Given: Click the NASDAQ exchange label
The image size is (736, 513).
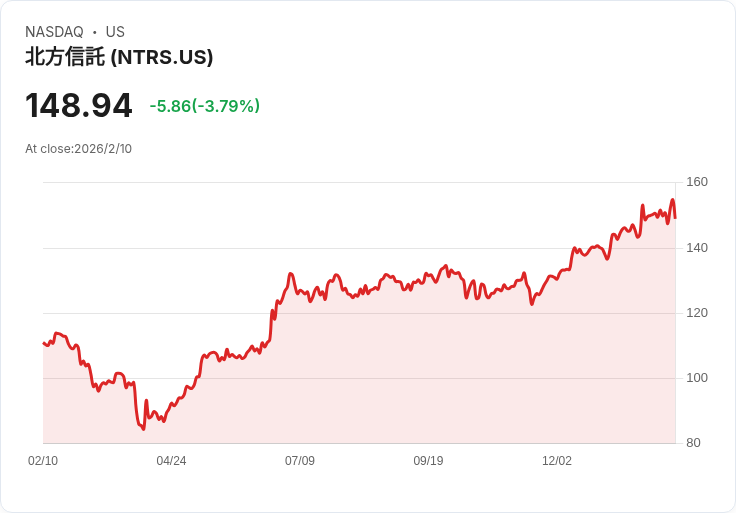Looking at the screenshot, I should point(54,32).
